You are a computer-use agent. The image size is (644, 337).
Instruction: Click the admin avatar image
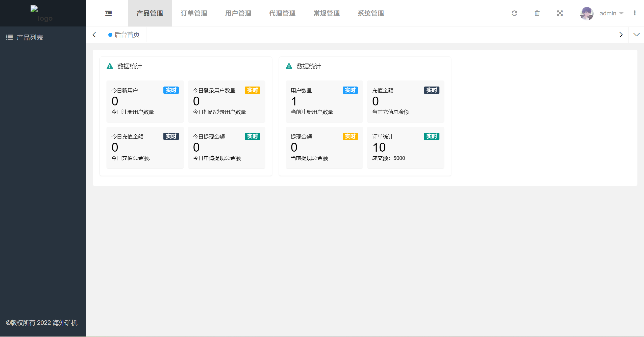coord(586,13)
